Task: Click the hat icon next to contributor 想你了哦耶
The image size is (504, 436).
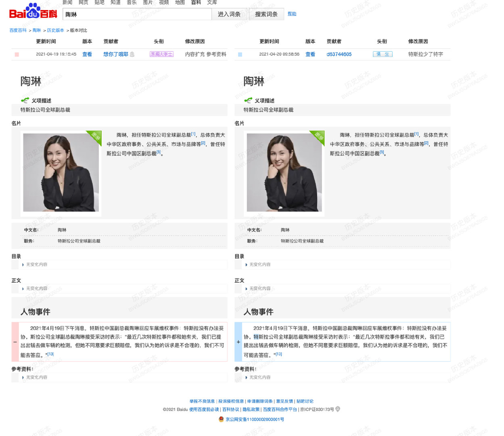Action: click(x=133, y=54)
